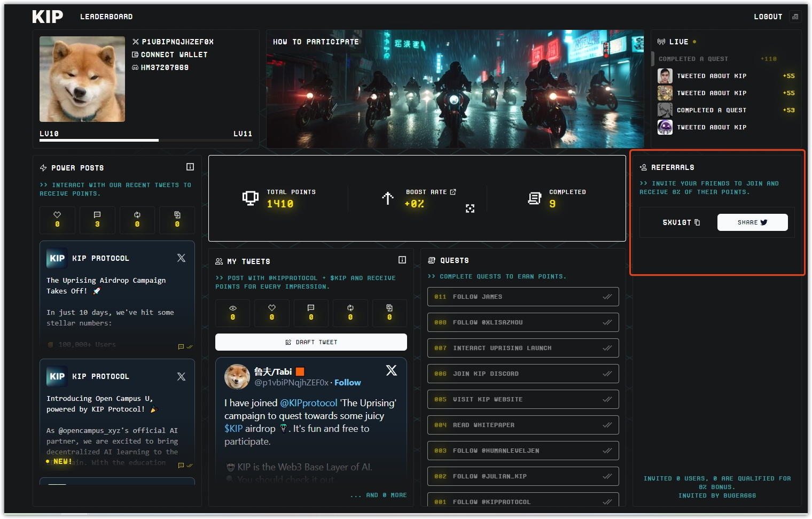Open the Boost Rate external link icon

pos(453,192)
